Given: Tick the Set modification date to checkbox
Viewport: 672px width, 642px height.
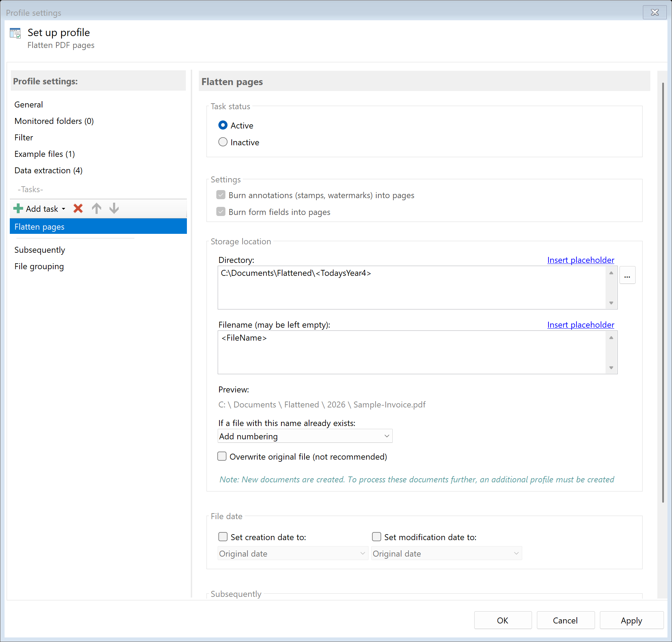Looking at the screenshot, I should point(377,537).
